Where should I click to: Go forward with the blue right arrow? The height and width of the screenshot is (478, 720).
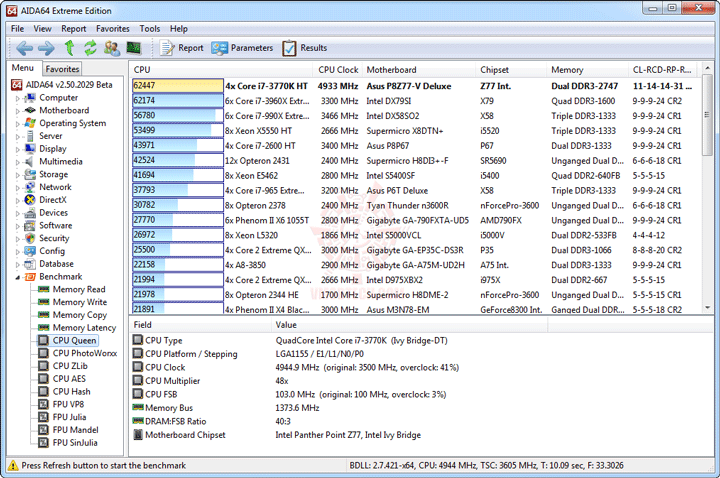tap(46, 48)
